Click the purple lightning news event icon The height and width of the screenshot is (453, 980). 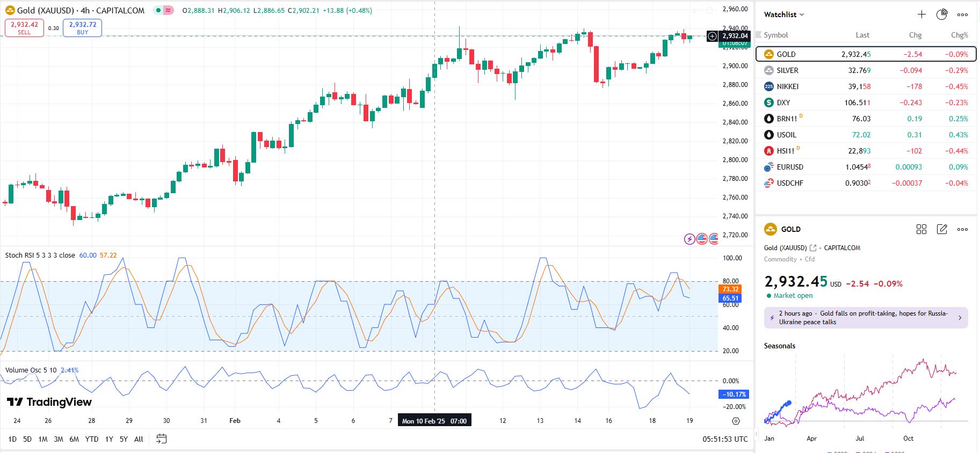tap(689, 239)
